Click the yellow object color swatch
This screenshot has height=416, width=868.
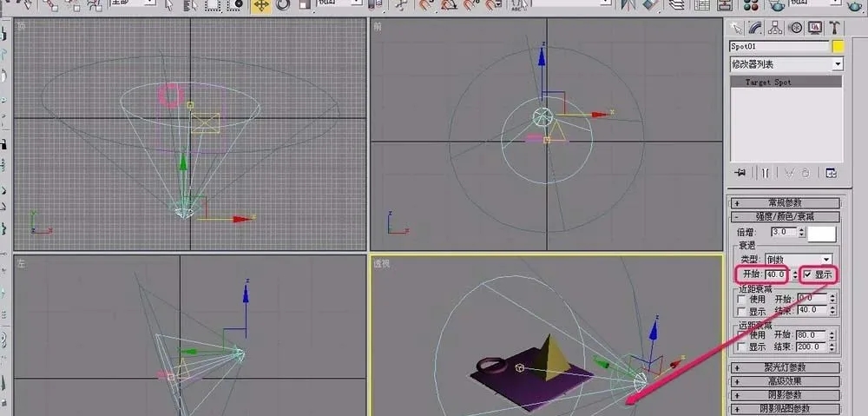point(838,47)
